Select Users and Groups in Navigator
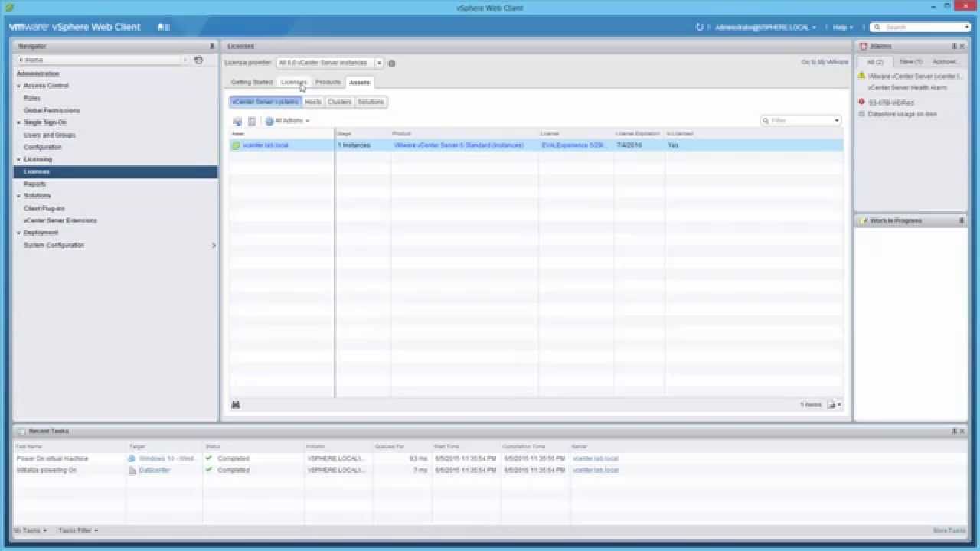This screenshot has height=551, width=980. 50,135
